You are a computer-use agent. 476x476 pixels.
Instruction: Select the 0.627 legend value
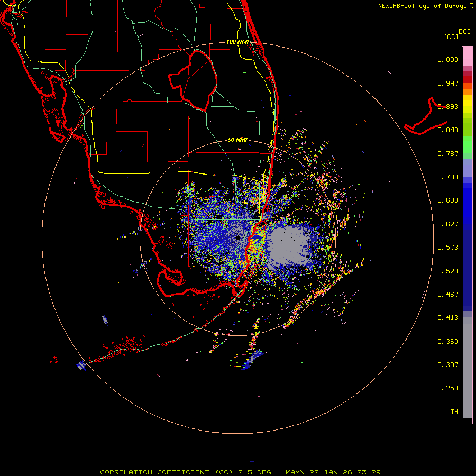coord(448,224)
